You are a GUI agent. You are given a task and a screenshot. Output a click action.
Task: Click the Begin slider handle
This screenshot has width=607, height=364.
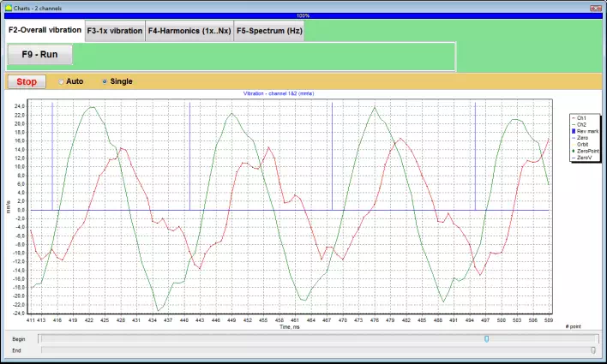click(x=487, y=339)
